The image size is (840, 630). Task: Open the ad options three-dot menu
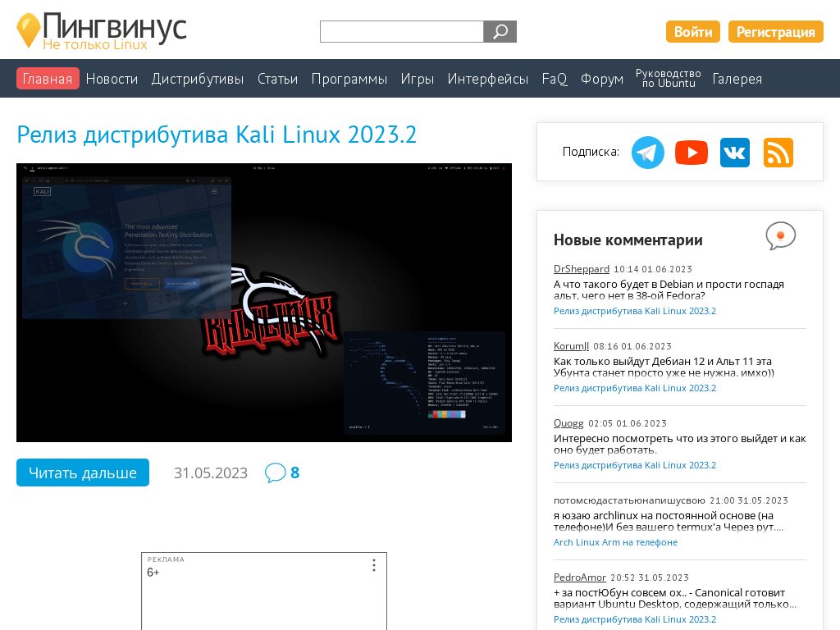click(374, 565)
